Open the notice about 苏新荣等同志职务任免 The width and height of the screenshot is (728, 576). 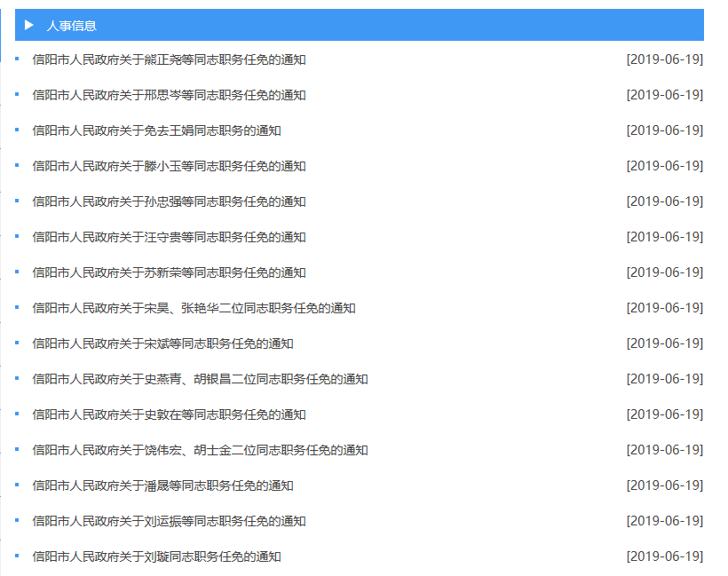point(169,272)
